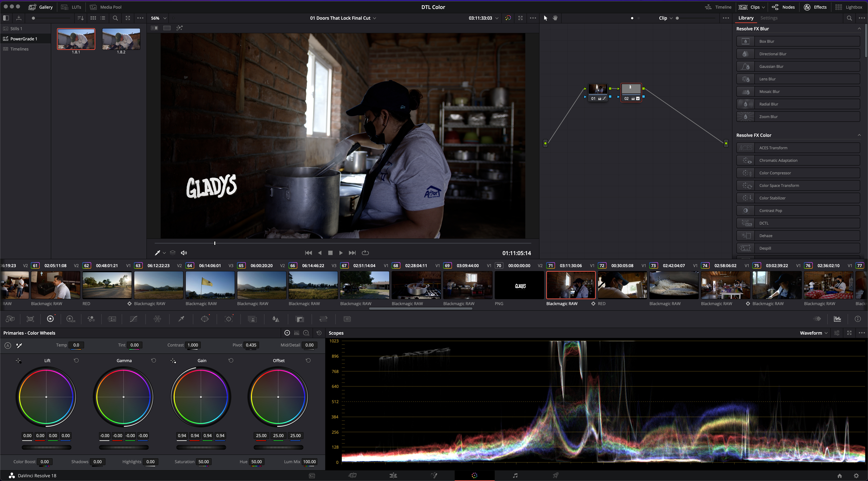Open the Magic Mask palette
868x481 pixels.
[x=252, y=319]
